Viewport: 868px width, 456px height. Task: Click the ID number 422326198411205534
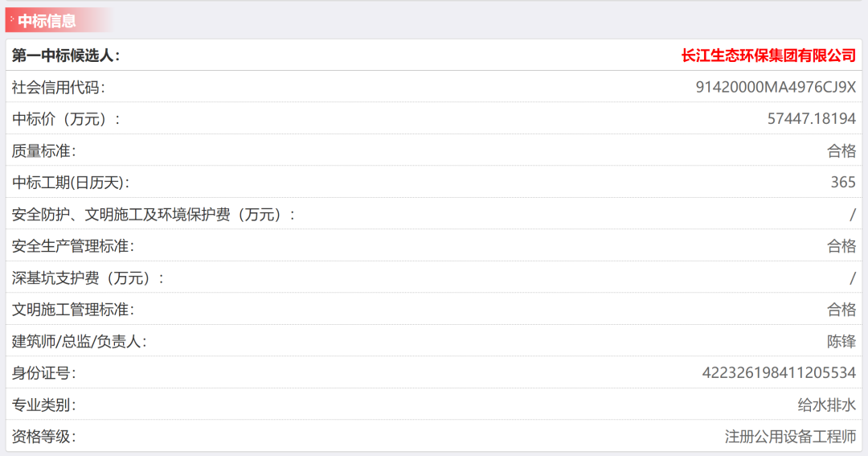tap(779, 373)
